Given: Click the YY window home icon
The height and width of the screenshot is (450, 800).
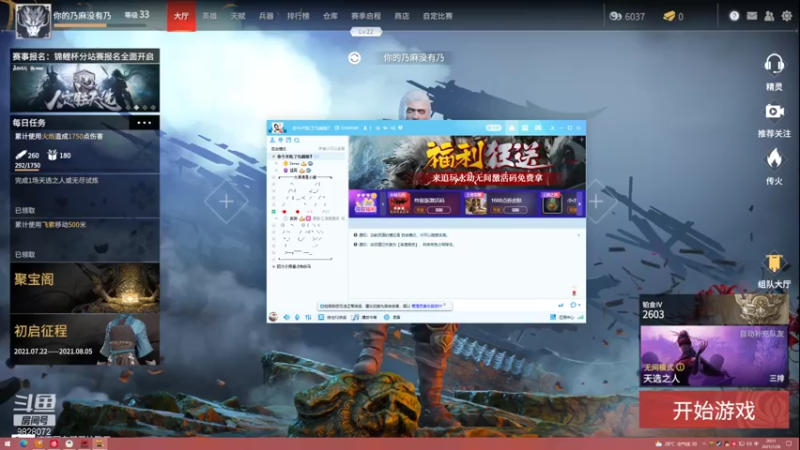Looking at the screenshot, I should pos(512,128).
